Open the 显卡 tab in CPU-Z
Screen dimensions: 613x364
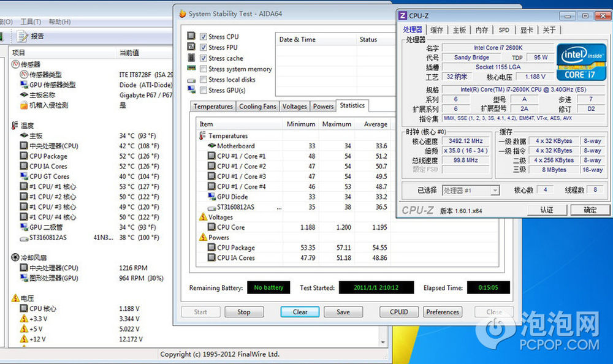tap(526, 29)
